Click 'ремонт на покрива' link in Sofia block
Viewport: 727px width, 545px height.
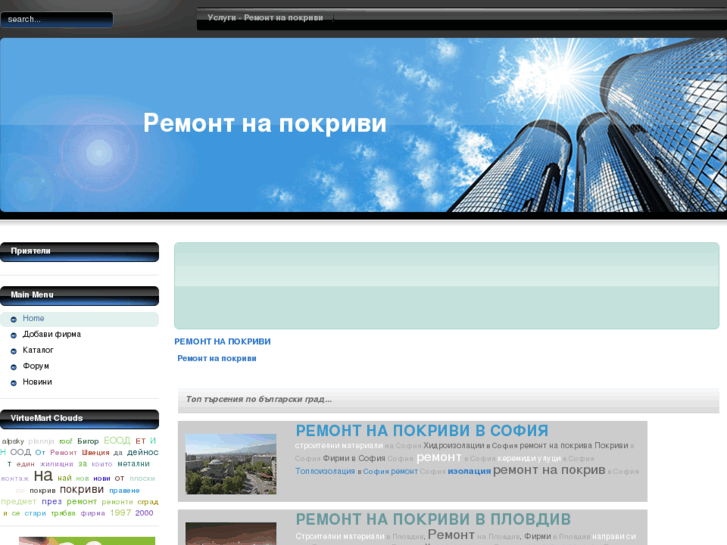[556, 446]
